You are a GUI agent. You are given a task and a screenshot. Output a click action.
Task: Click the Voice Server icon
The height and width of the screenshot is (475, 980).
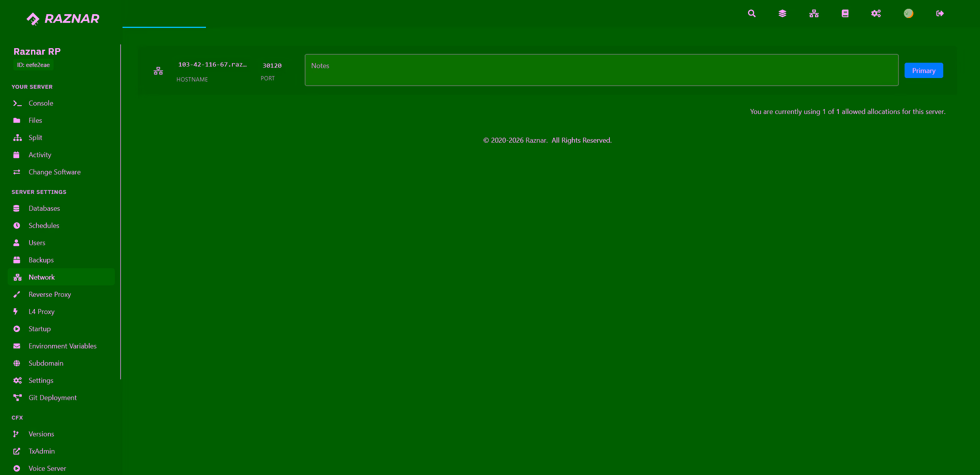point(16,468)
